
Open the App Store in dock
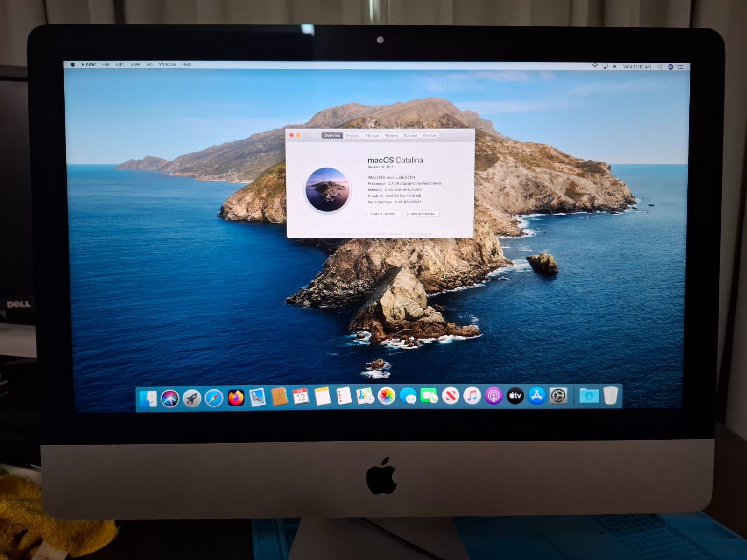(x=536, y=396)
